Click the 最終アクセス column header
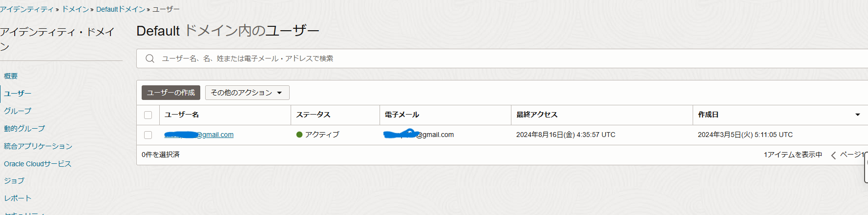Image resolution: width=868 pixels, height=215 pixels. click(537, 115)
